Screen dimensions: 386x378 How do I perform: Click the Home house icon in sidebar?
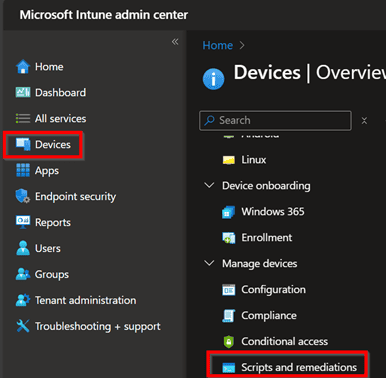[23, 67]
